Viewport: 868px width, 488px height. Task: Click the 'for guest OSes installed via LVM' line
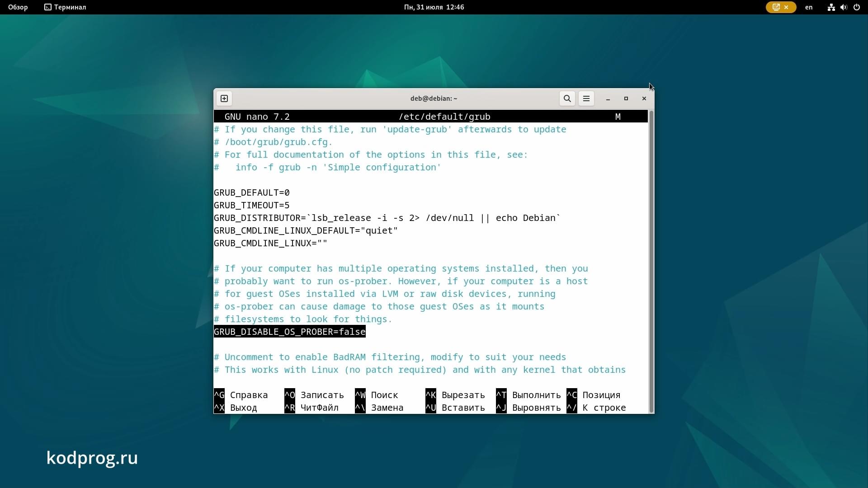[384, 294]
